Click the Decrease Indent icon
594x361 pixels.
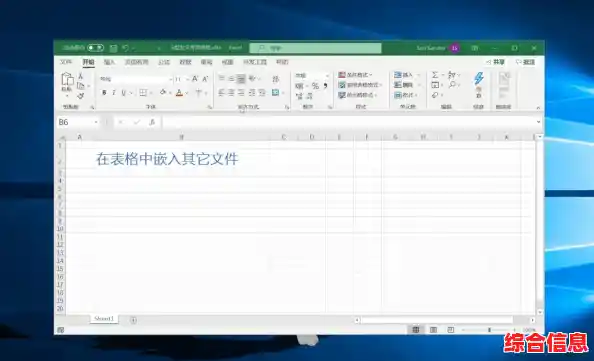tap(252, 92)
